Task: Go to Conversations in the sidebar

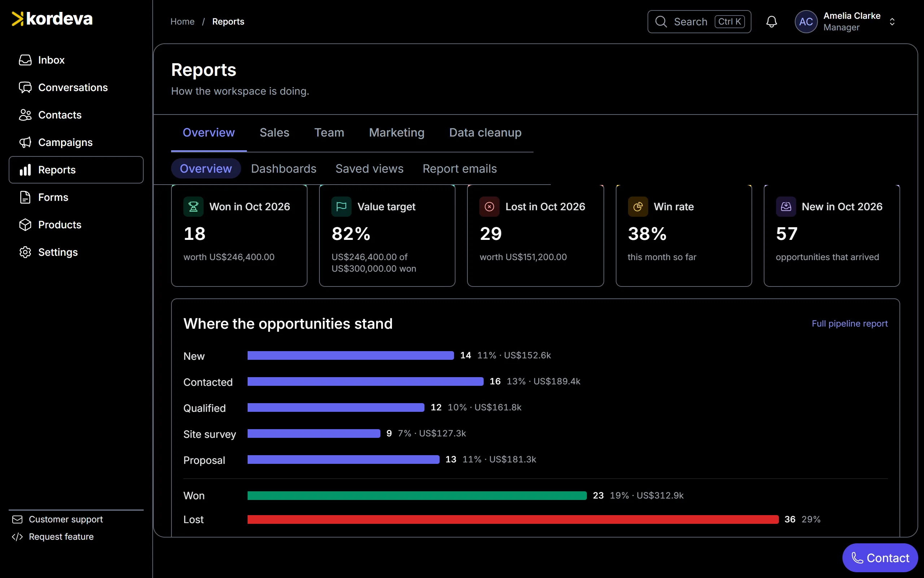Action: click(76, 87)
